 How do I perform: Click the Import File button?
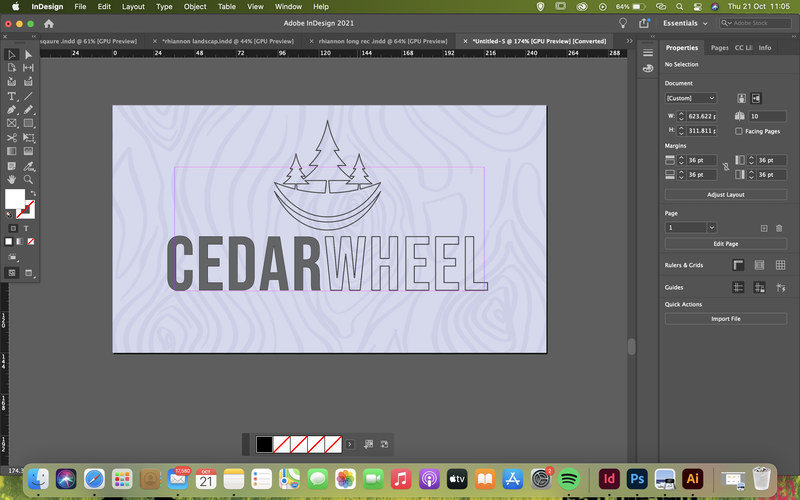726,319
